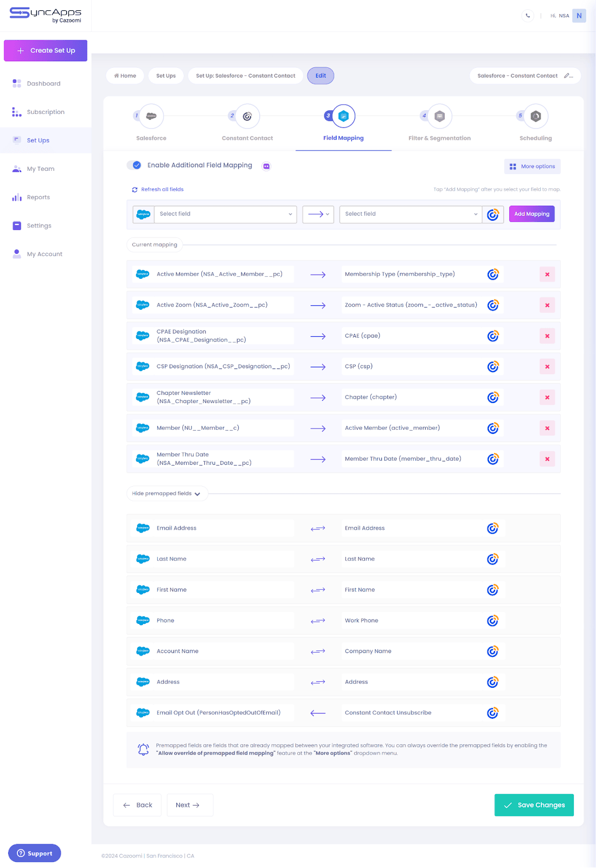Click Scheduling step 5 circle icon
596x868 pixels.
[536, 116]
